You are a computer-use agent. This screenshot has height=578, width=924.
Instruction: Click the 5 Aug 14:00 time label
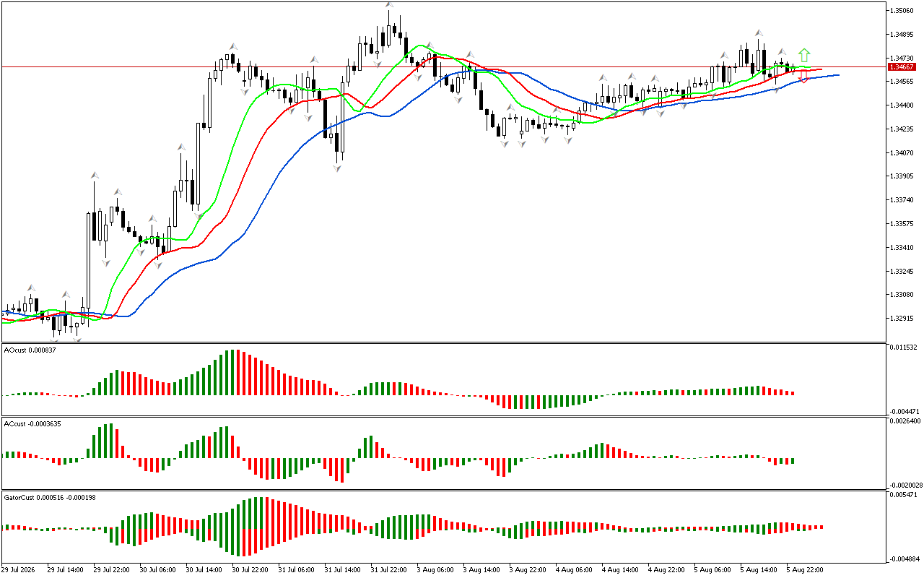(759, 570)
